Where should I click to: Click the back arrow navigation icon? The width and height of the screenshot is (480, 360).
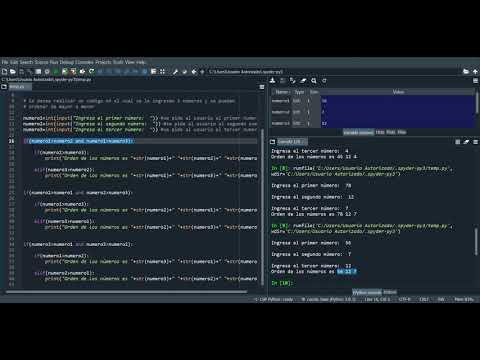(194, 72)
